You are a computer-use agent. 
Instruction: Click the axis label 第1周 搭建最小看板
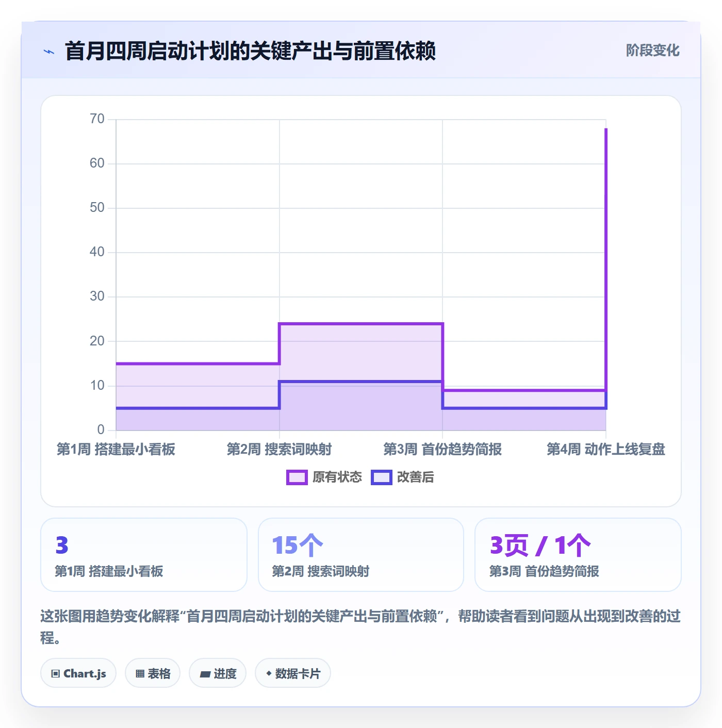point(116,450)
